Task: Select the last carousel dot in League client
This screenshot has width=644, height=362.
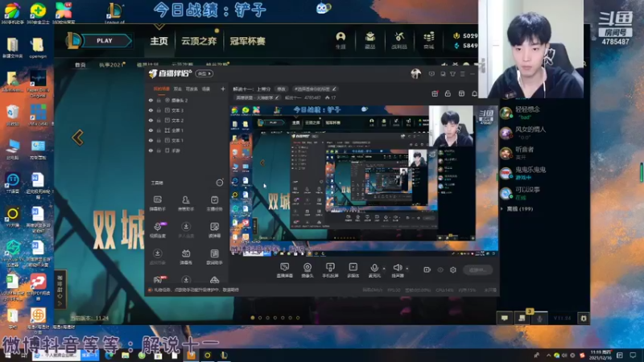Action: [x=298, y=318]
